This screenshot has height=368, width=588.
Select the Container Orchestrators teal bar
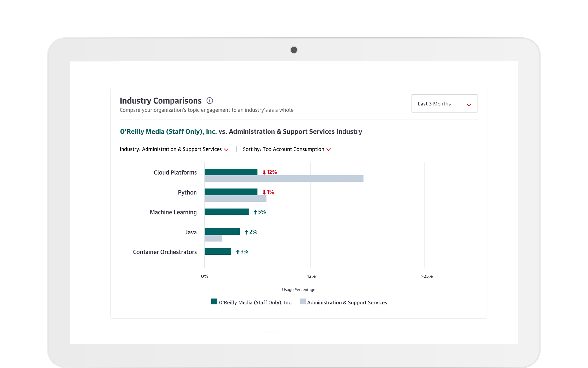tap(218, 251)
